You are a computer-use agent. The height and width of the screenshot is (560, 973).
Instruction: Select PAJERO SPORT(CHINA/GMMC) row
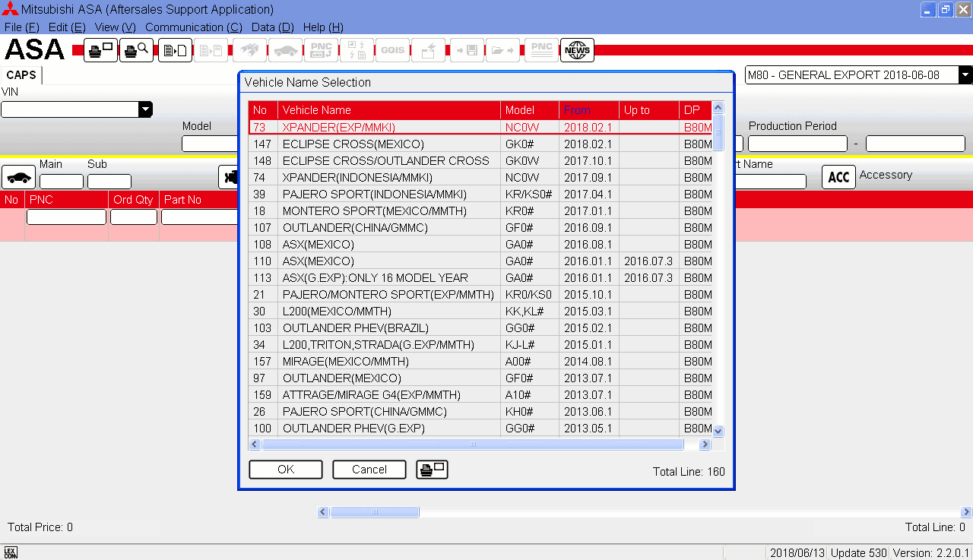pyautogui.click(x=480, y=412)
